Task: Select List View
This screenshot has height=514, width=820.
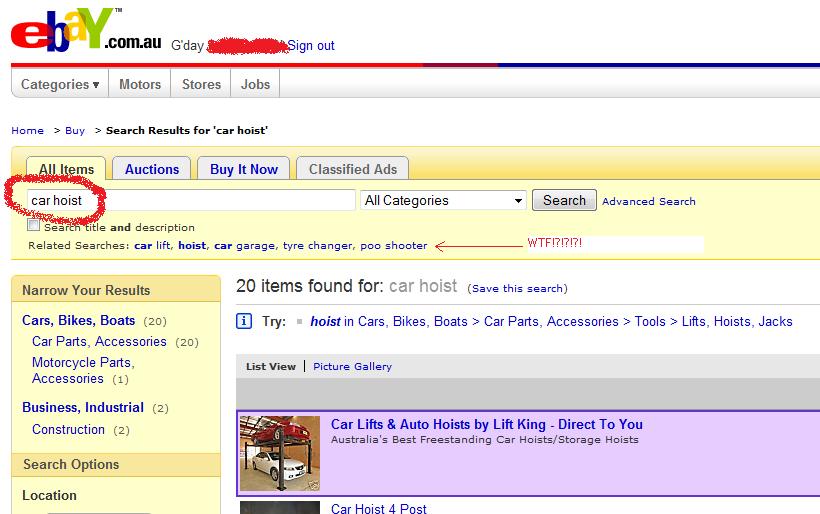Action: click(x=271, y=367)
